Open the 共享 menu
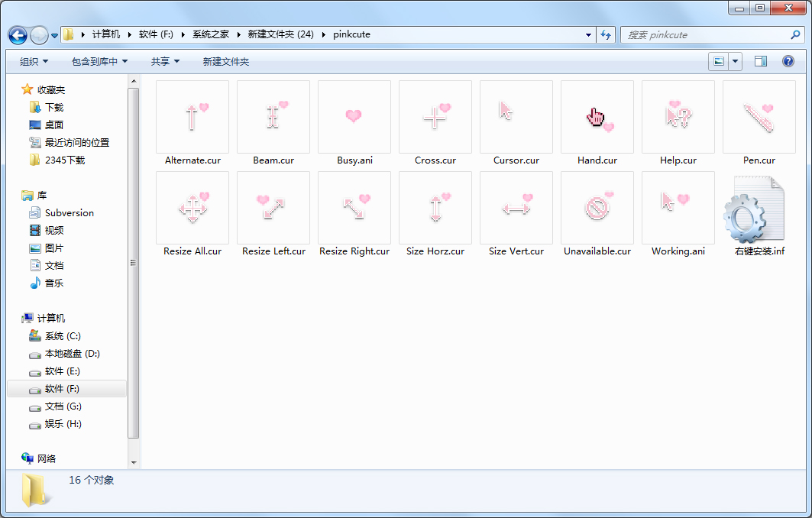 click(165, 61)
